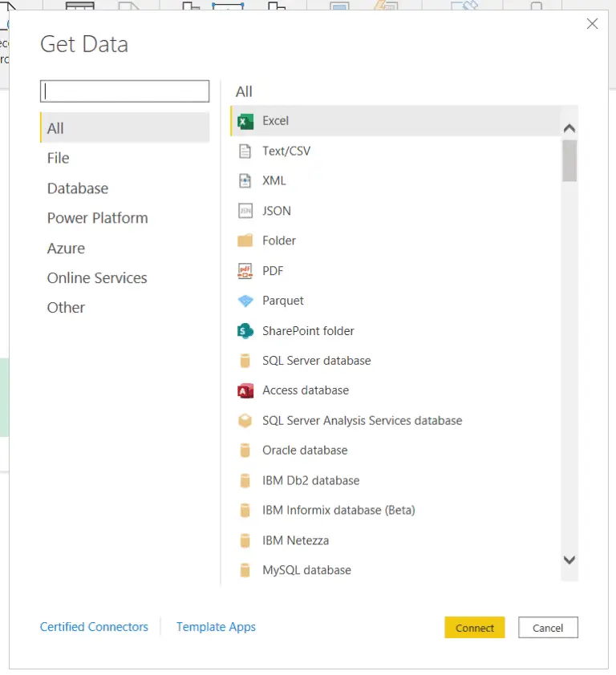This screenshot has height=675, width=616.
Task: Select the Excel connector
Action: point(278,120)
